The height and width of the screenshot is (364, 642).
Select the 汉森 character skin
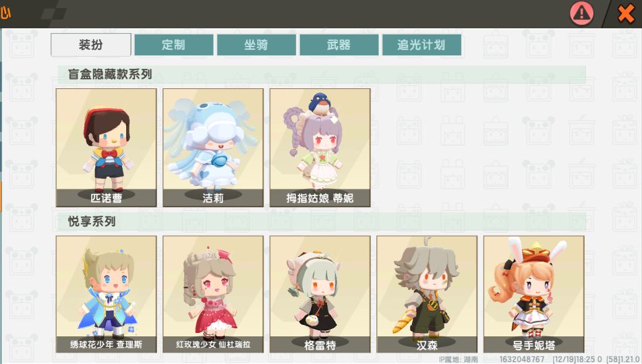(x=427, y=294)
